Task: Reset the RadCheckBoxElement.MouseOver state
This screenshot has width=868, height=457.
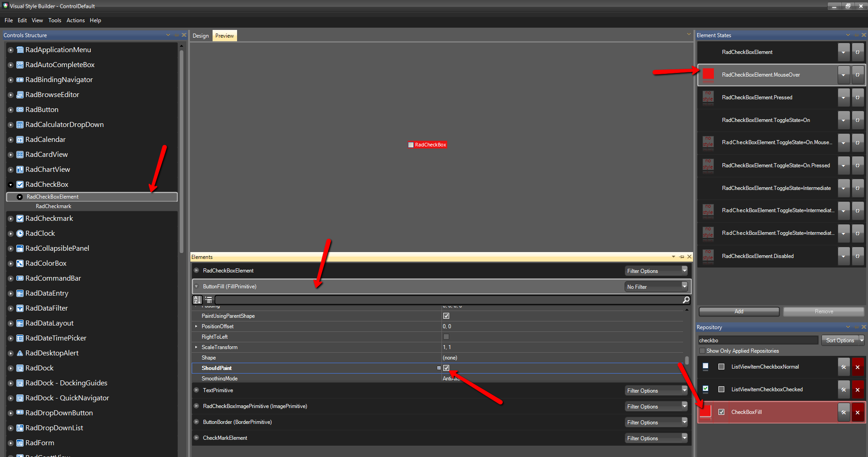Action: tap(858, 75)
